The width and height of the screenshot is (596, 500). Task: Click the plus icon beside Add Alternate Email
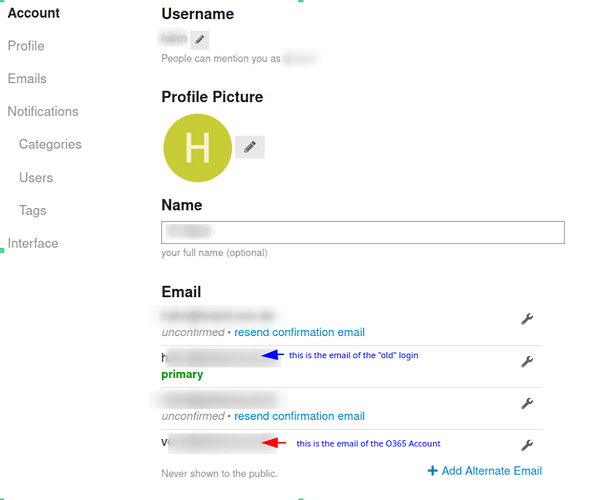coord(433,471)
